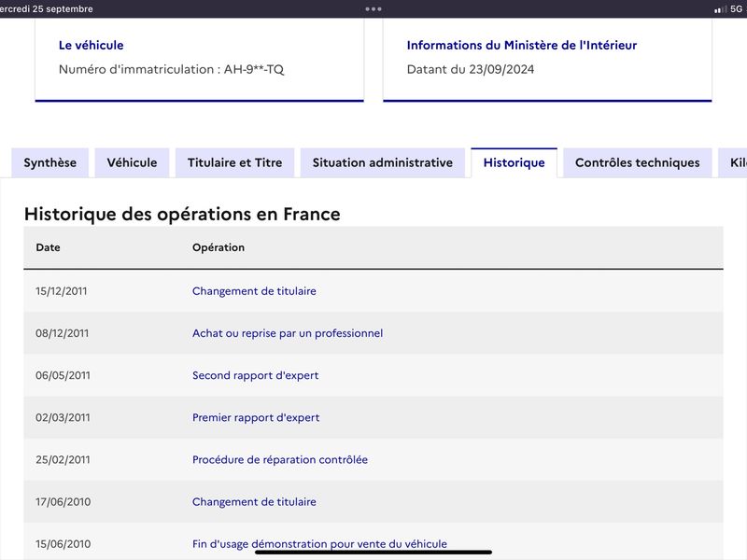
Task: Select the Titulaire et Titre tab
Action: point(235,162)
